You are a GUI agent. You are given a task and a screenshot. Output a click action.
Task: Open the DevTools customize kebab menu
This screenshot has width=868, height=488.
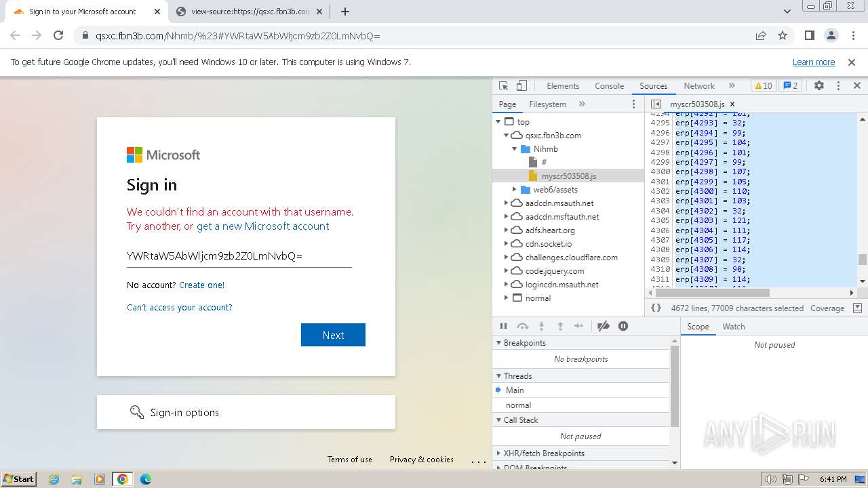pos(838,86)
